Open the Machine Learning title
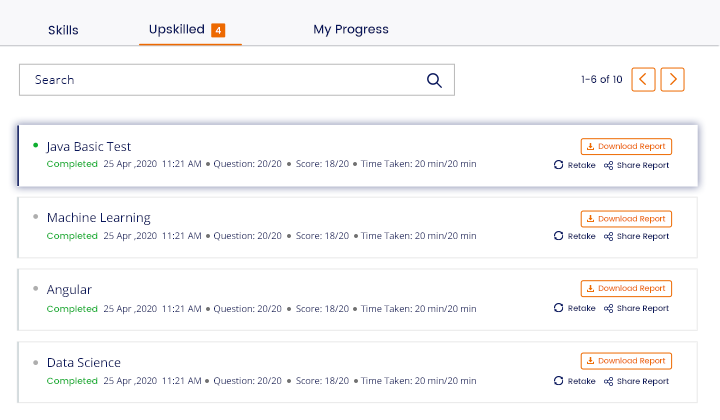The width and height of the screenshot is (720, 420). click(99, 218)
